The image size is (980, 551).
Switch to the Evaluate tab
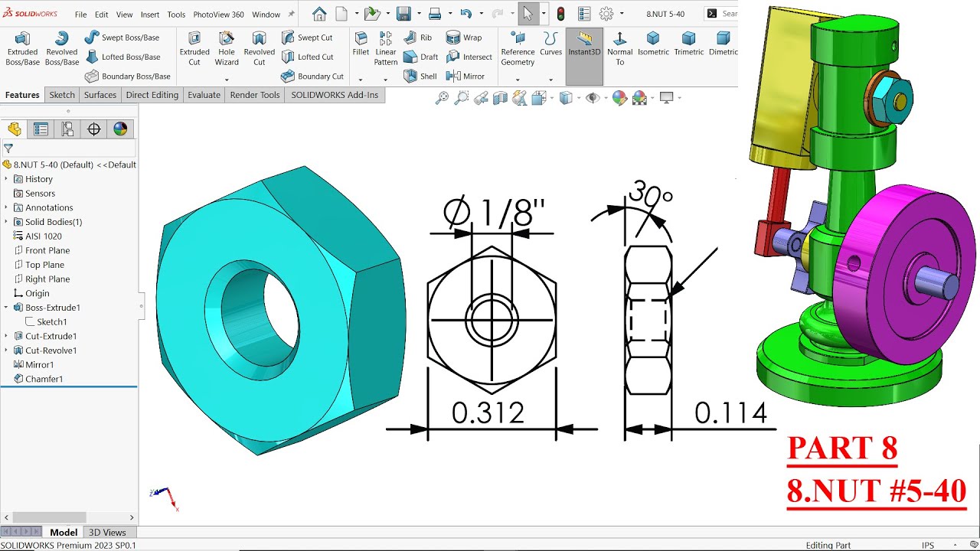point(204,95)
